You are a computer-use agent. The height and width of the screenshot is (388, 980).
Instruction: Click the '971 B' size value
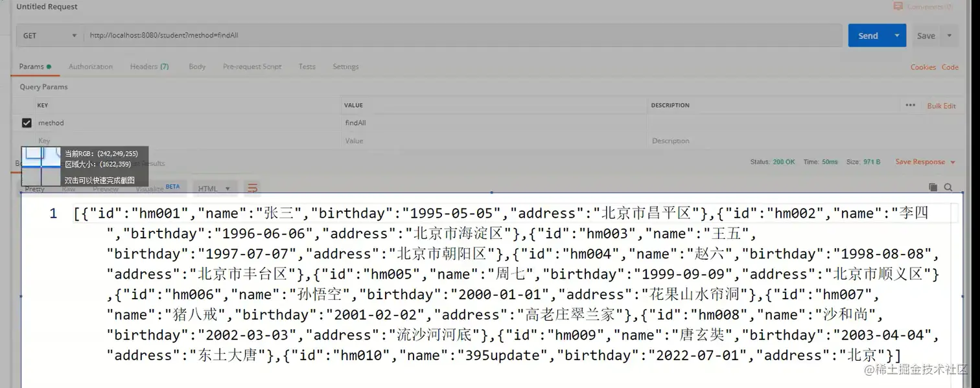pos(873,162)
